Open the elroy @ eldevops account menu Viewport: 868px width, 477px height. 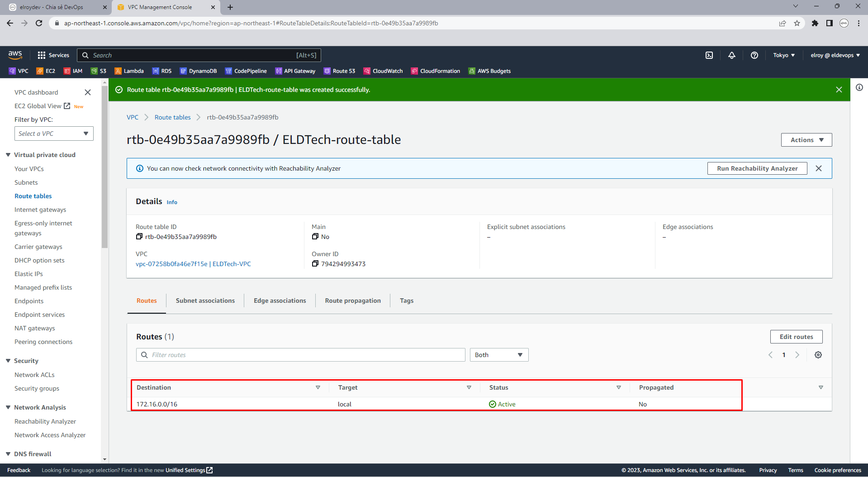[x=835, y=55]
